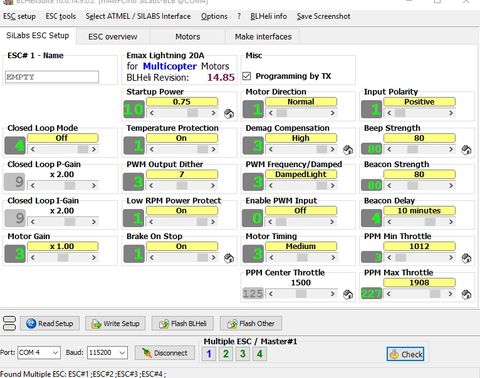Click the Beep Strength slider thumb

(x=412, y=149)
